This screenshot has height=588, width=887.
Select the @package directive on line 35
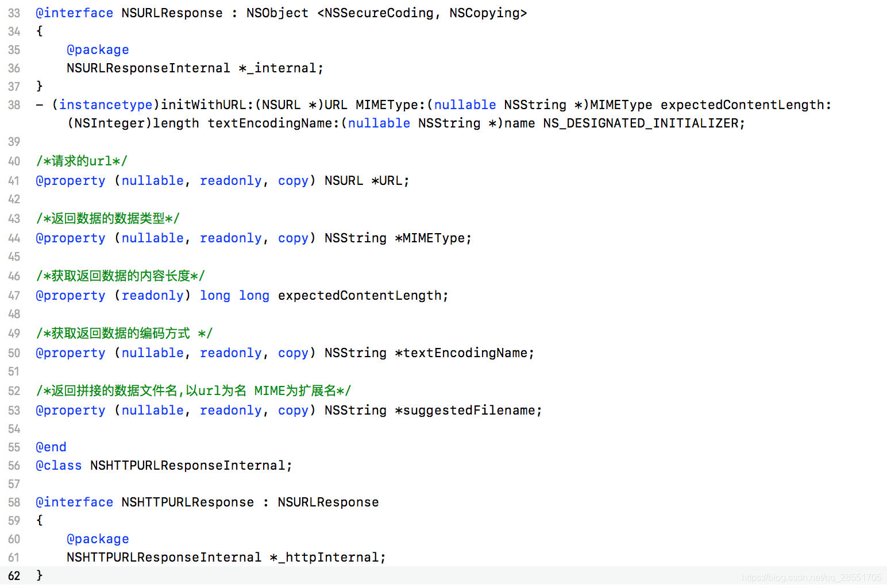[x=97, y=49]
